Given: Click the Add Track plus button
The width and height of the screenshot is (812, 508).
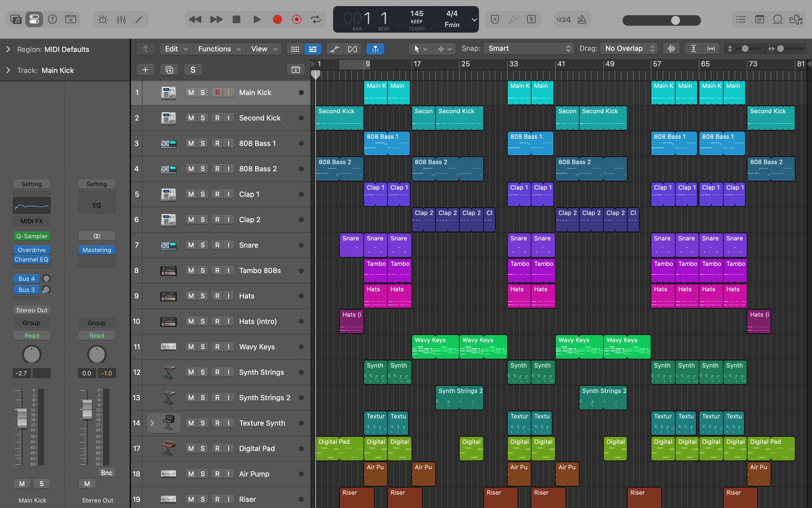Looking at the screenshot, I should pyautogui.click(x=145, y=70).
